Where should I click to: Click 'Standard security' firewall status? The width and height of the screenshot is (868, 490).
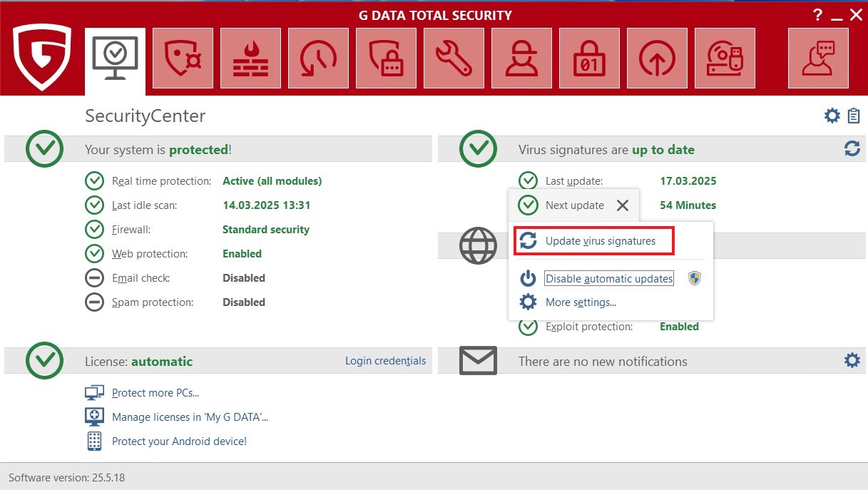(x=266, y=230)
